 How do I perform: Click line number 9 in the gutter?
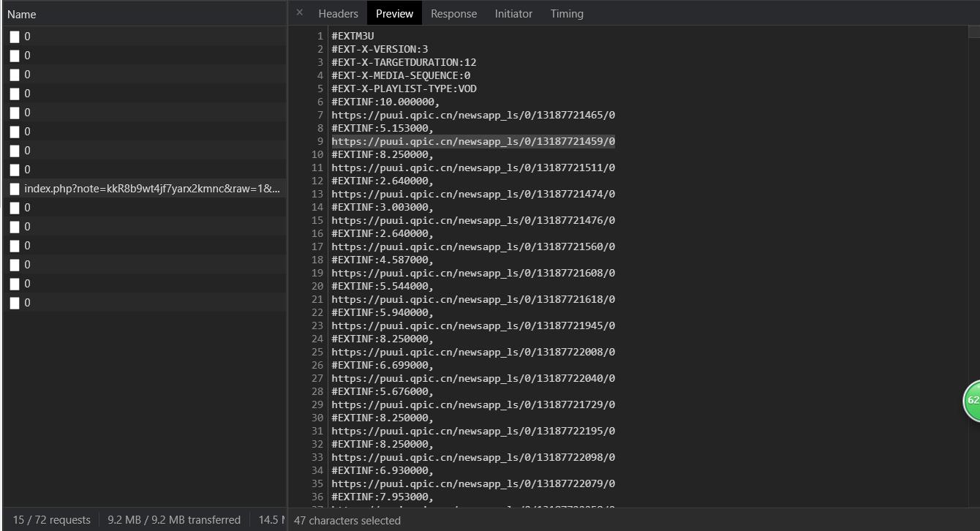click(320, 141)
